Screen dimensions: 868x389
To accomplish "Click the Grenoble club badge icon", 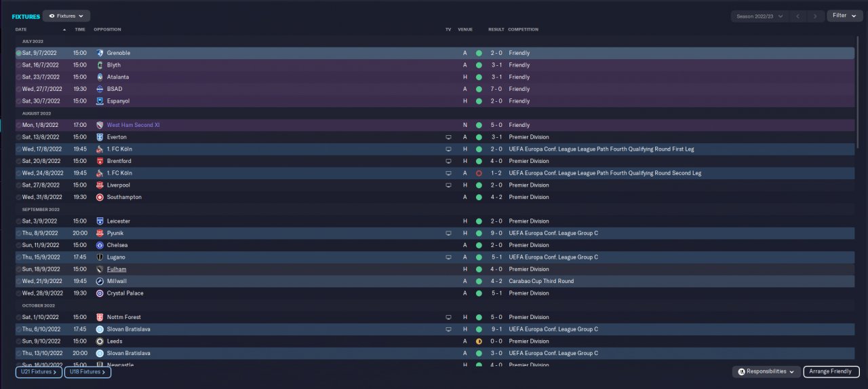I will pyautogui.click(x=100, y=53).
